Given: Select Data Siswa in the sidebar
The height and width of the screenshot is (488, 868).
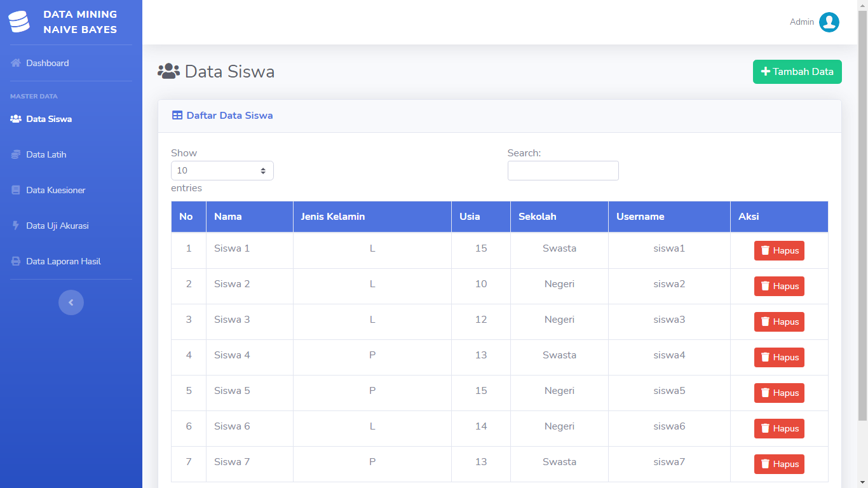Looking at the screenshot, I should point(71,119).
